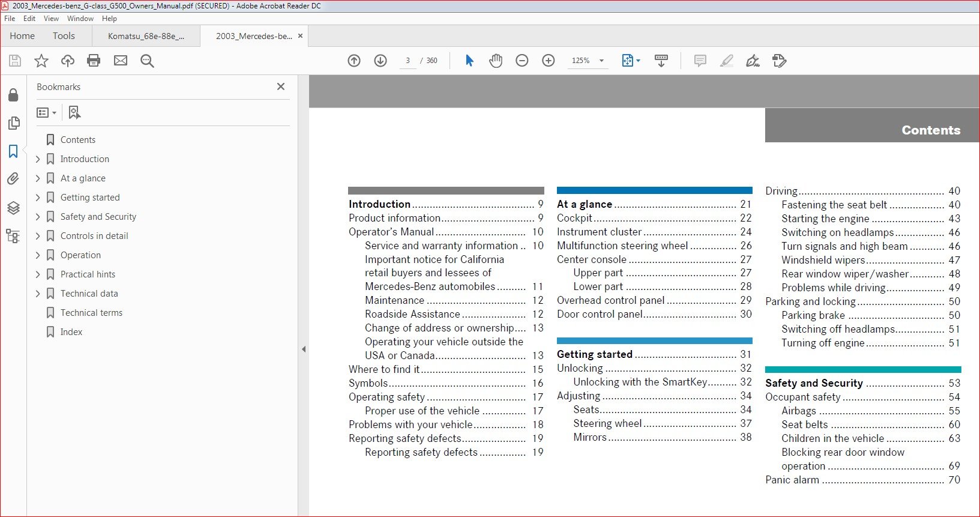Switch to the Tools tab

64,36
